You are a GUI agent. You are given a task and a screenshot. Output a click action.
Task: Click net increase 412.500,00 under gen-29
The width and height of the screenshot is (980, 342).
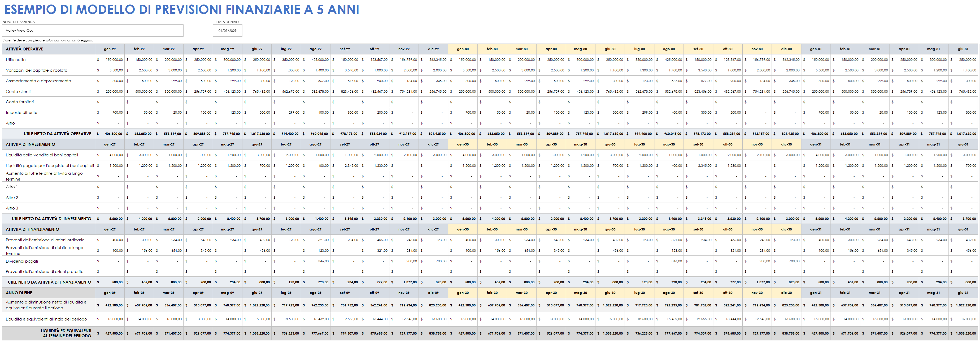[x=110, y=305]
